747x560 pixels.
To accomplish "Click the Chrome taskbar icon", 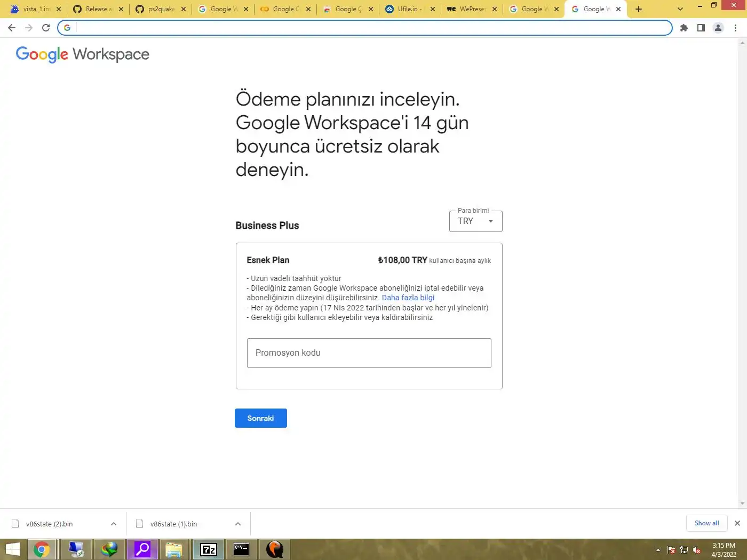I will (42, 549).
